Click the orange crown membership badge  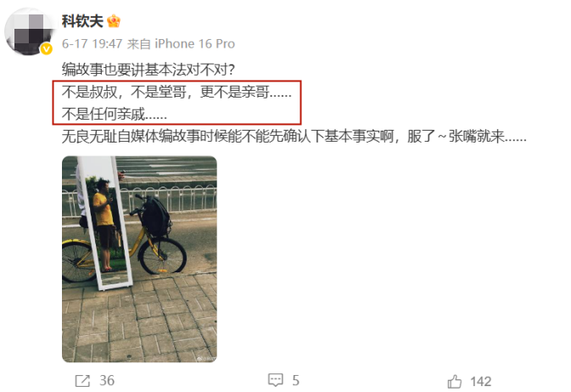coord(114,21)
